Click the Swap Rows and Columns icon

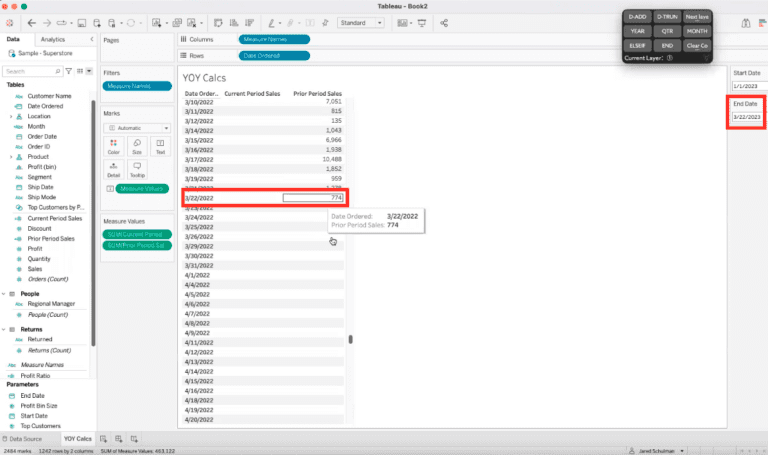click(x=218, y=23)
